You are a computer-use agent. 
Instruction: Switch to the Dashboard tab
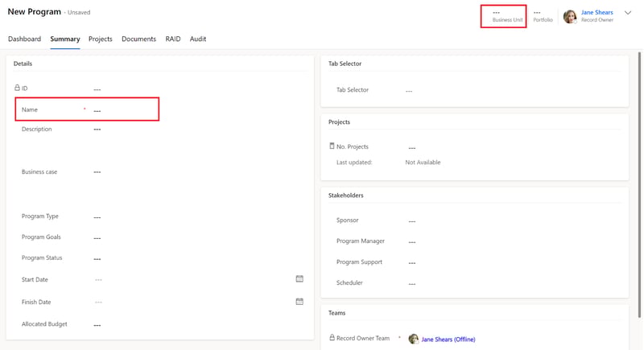pyautogui.click(x=25, y=39)
